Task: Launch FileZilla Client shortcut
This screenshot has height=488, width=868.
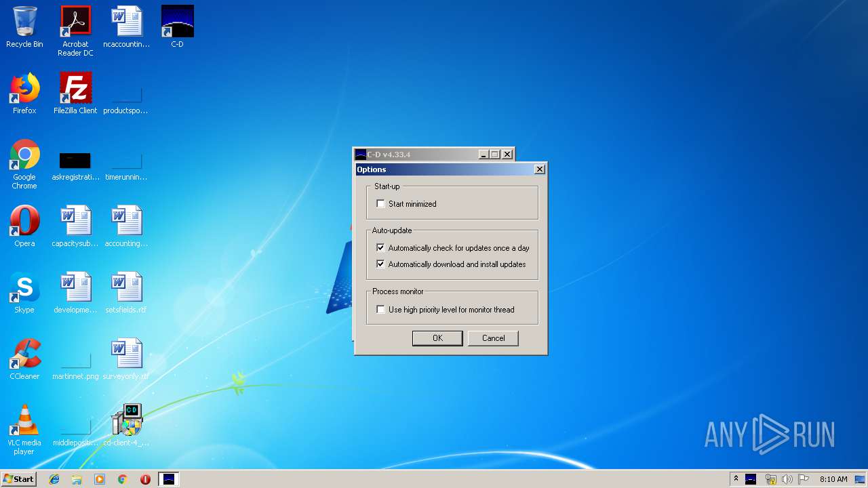Action: [75, 94]
